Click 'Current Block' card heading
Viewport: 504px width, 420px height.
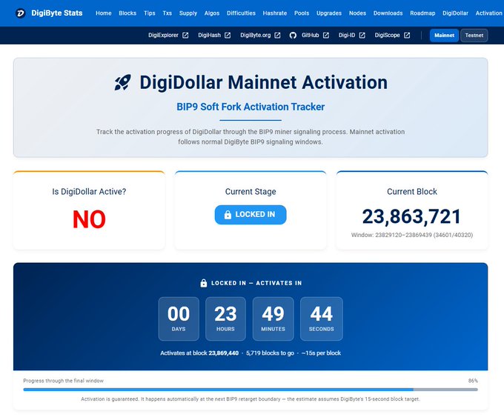[x=412, y=192]
